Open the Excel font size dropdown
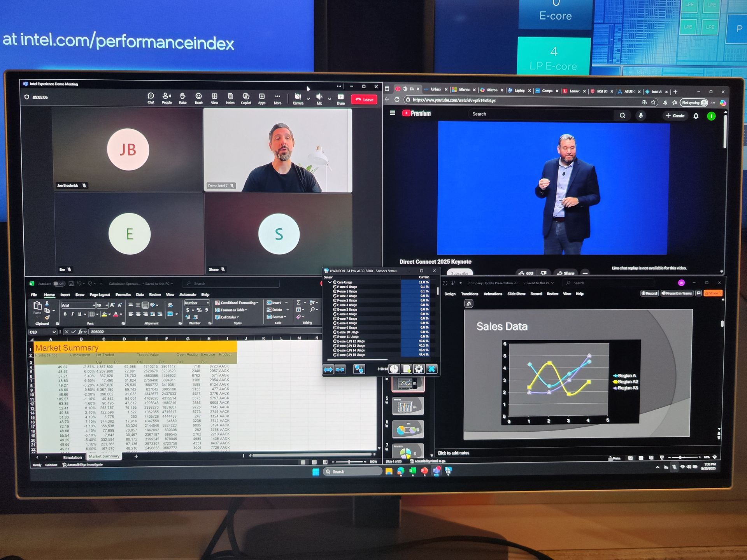 coord(107,305)
